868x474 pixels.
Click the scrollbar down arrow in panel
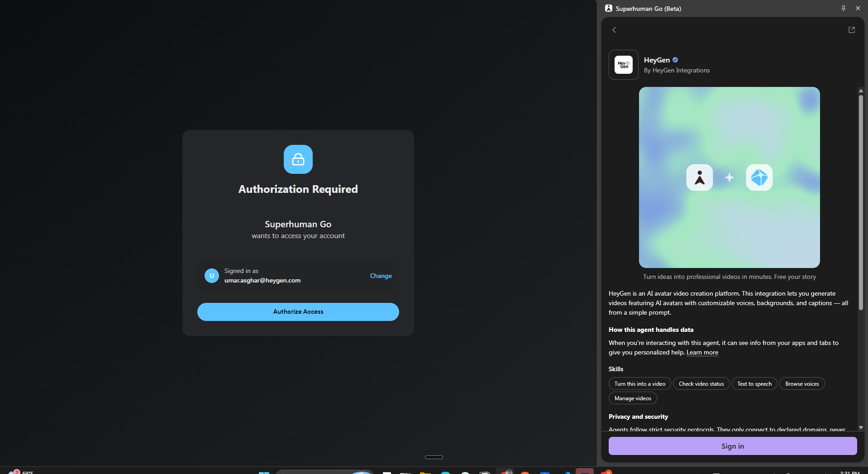[x=861, y=427]
